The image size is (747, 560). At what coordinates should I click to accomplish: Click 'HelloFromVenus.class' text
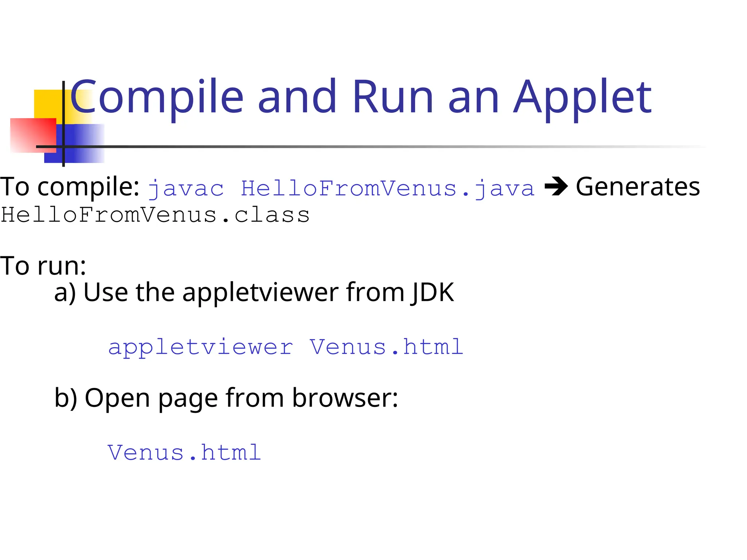pos(155,215)
